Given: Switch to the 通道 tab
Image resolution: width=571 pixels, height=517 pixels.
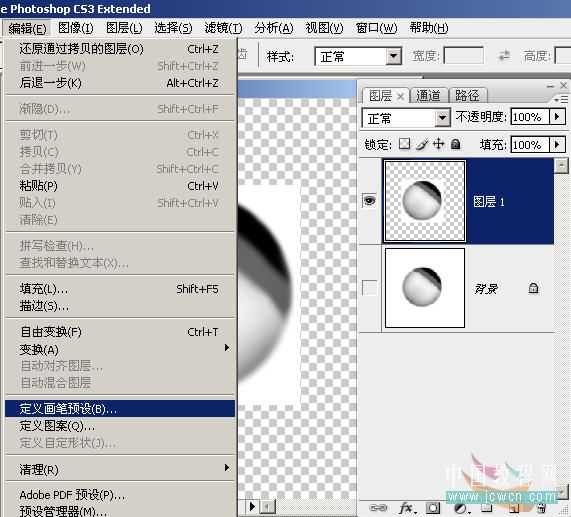Looking at the screenshot, I should pyautogui.click(x=428, y=96).
